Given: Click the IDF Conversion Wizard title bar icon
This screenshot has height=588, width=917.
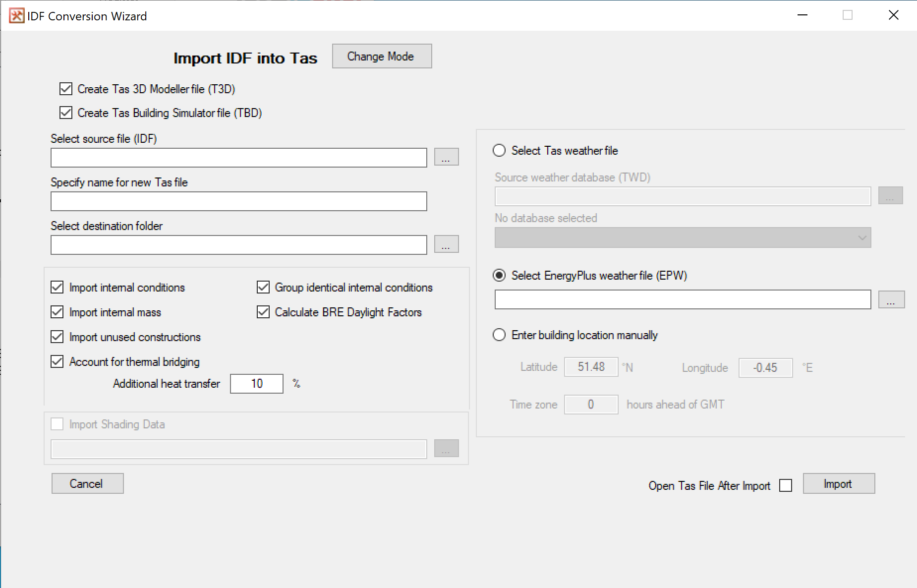Looking at the screenshot, I should tap(15, 15).
